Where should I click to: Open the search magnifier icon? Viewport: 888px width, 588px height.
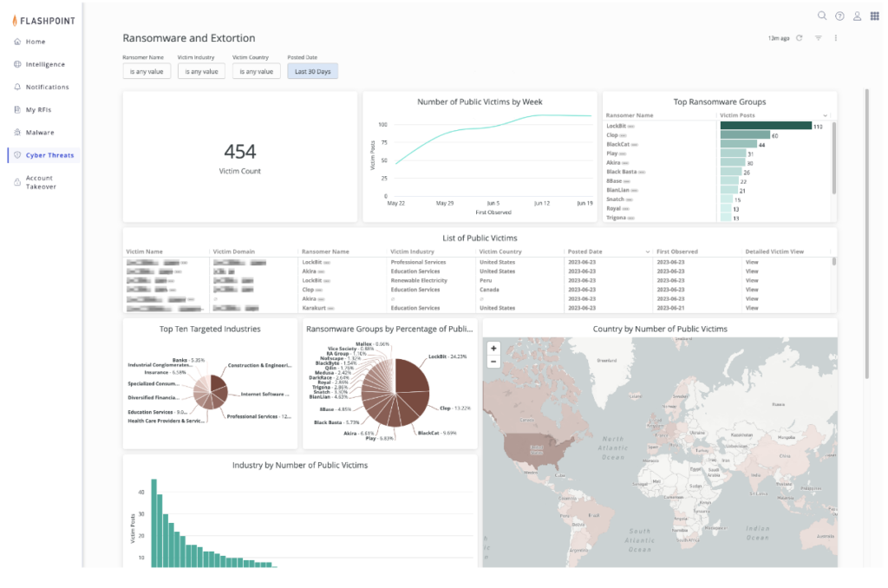(x=822, y=16)
